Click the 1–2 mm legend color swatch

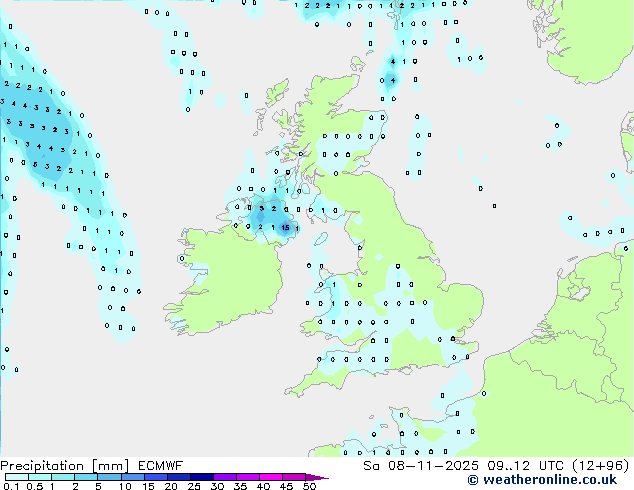[63, 477]
